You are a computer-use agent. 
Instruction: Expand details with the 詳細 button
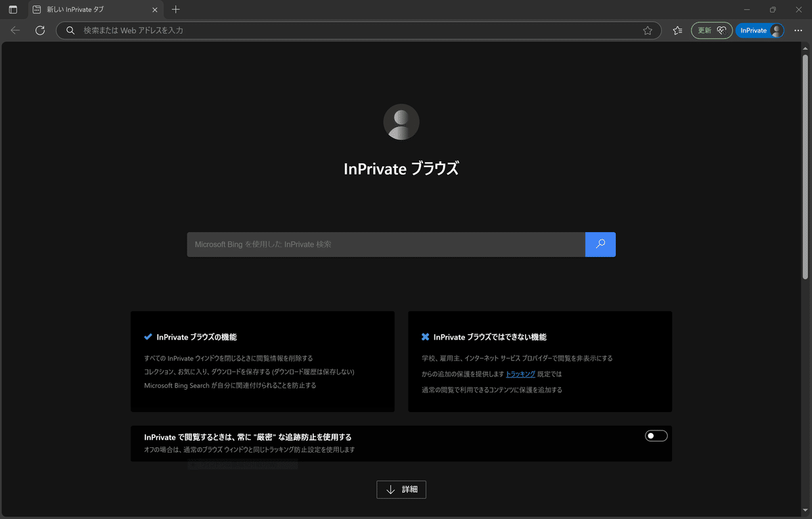401,489
